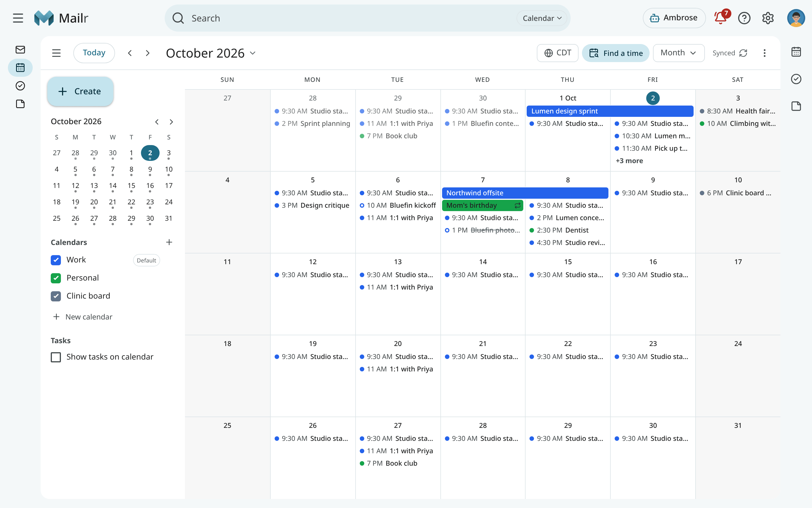The width and height of the screenshot is (812, 508).
Task: Enable Show tasks on calendar checkbox
Action: (56, 357)
